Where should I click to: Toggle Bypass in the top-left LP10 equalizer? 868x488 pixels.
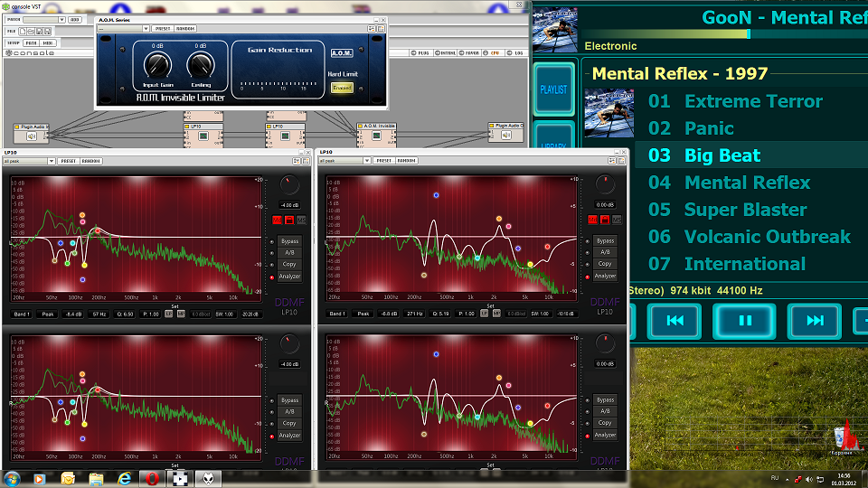point(289,241)
